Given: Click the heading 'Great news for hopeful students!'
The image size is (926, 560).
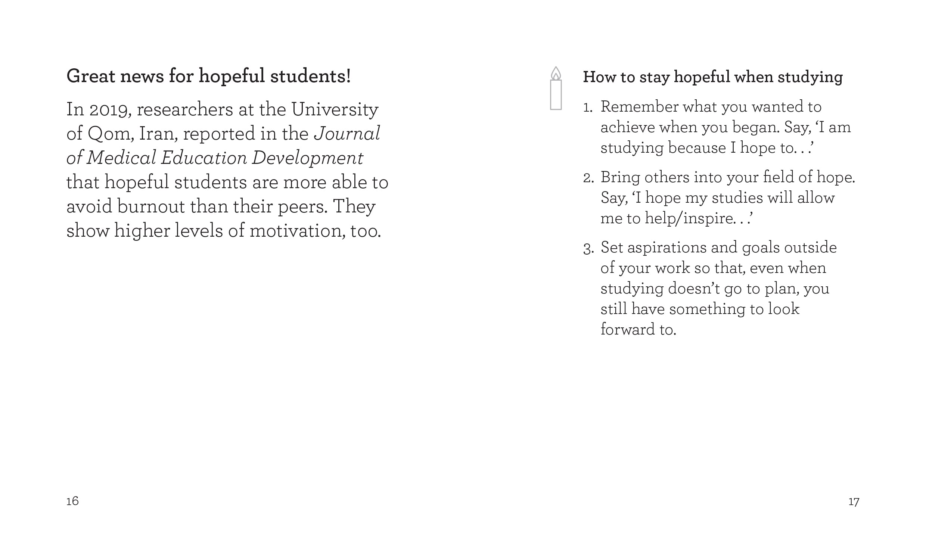Looking at the screenshot, I should [x=209, y=76].
